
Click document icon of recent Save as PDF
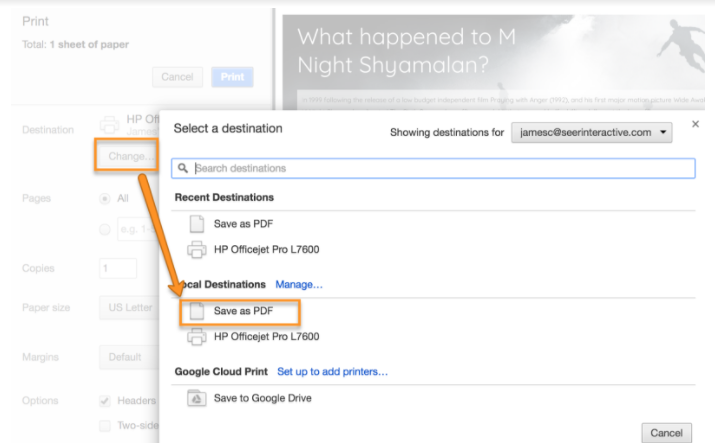tap(197, 224)
